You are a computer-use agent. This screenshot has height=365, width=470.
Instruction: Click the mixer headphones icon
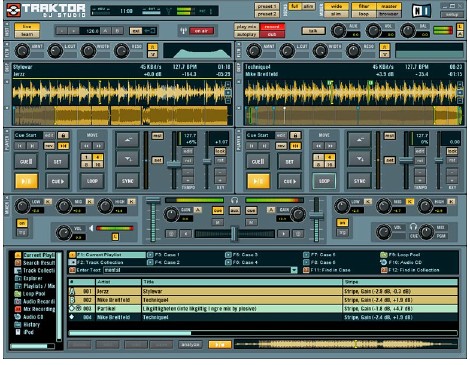235,200
